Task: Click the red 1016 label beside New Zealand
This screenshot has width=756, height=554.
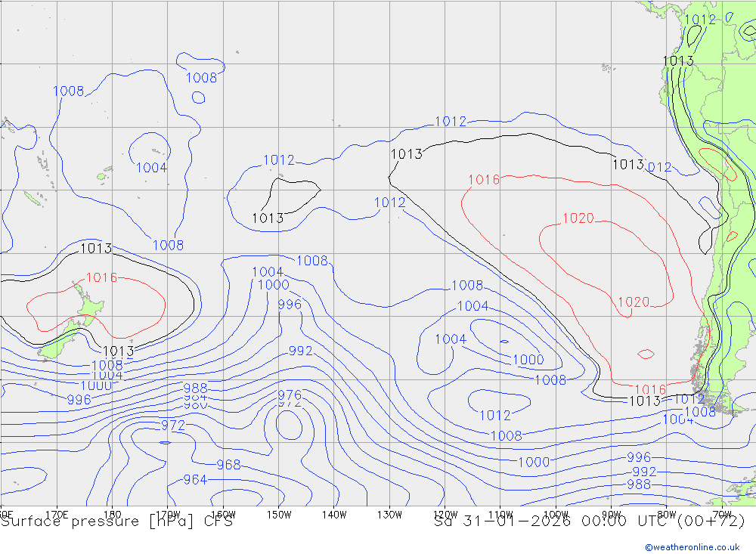Action: pos(102,277)
